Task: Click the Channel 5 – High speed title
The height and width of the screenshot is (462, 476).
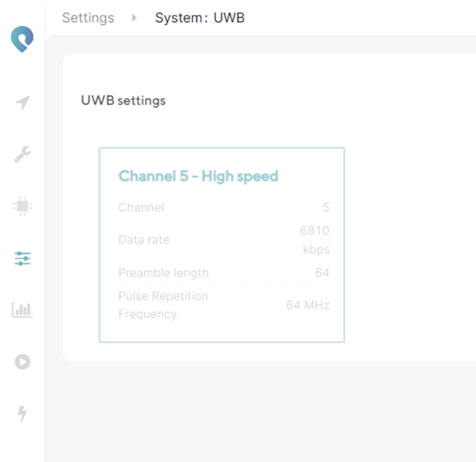Action: pos(198,176)
